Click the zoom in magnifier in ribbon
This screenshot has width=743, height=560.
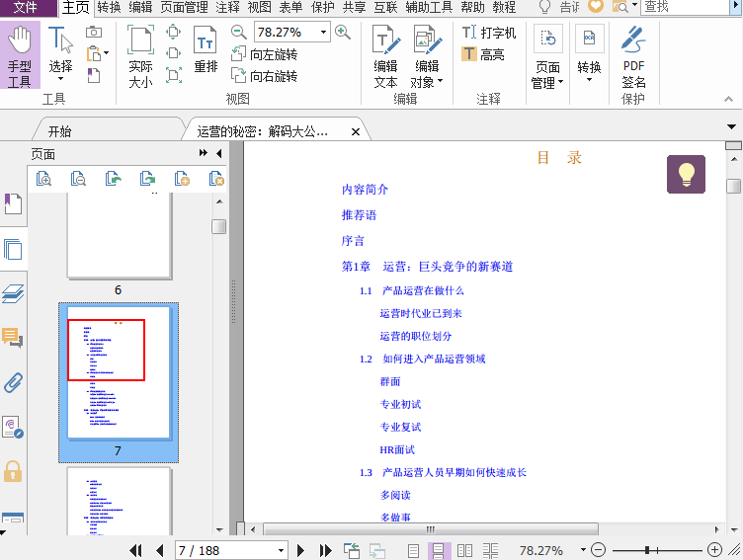pos(343,33)
